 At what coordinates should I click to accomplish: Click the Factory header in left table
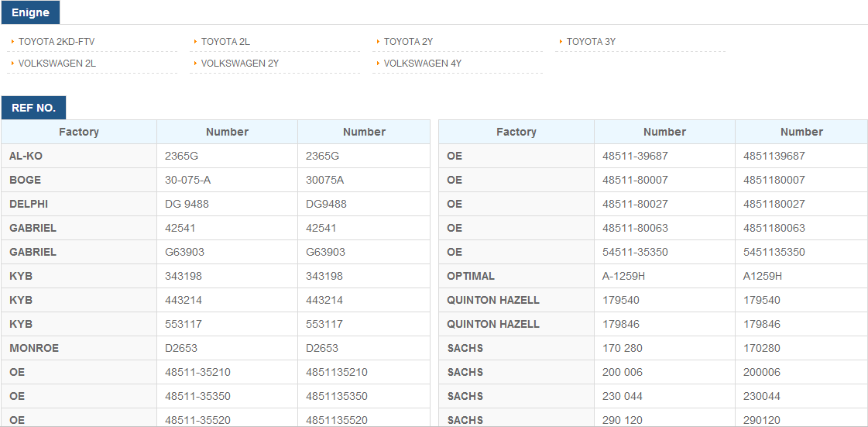tap(79, 132)
